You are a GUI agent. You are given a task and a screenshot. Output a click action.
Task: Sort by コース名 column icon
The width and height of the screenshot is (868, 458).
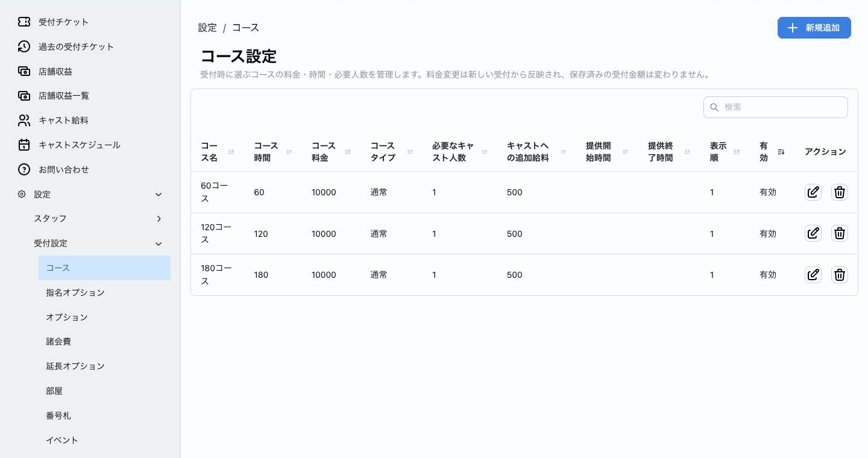coord(231,152)
